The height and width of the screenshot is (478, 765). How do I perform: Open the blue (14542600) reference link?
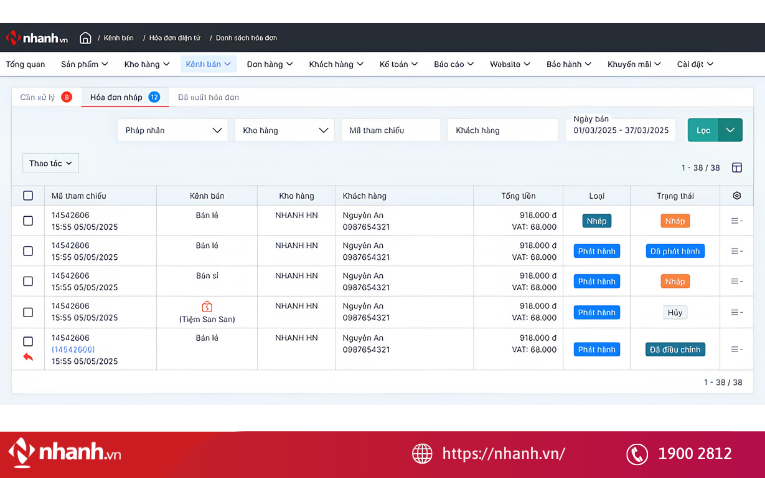(x=73, y=349)
